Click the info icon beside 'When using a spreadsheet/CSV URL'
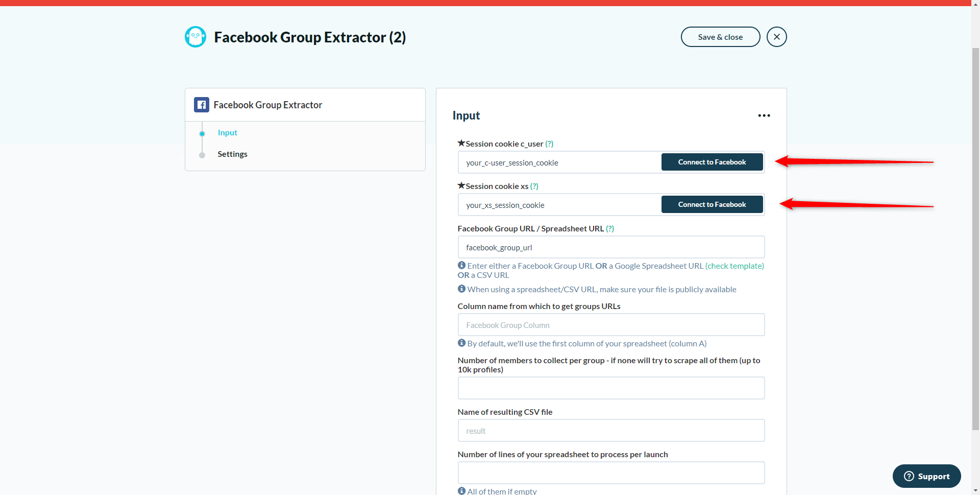Screen dimensions: 980x495 coord(461,289)
